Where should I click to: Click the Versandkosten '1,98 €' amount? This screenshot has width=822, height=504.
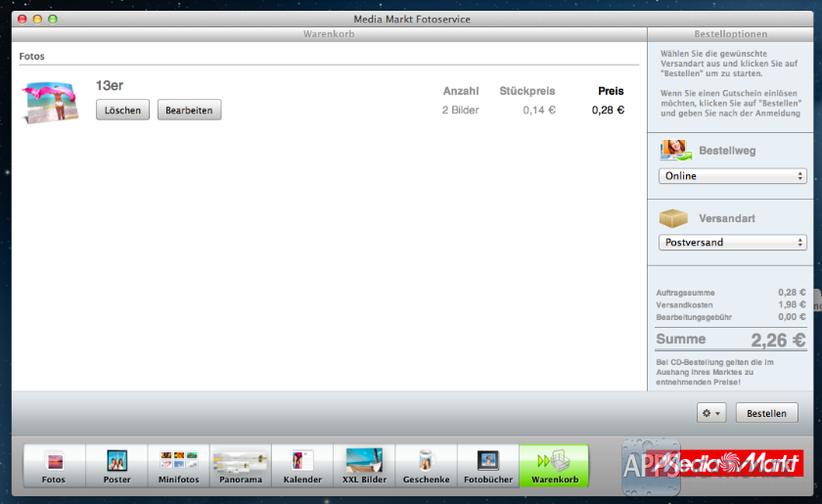tap(792, 304)
